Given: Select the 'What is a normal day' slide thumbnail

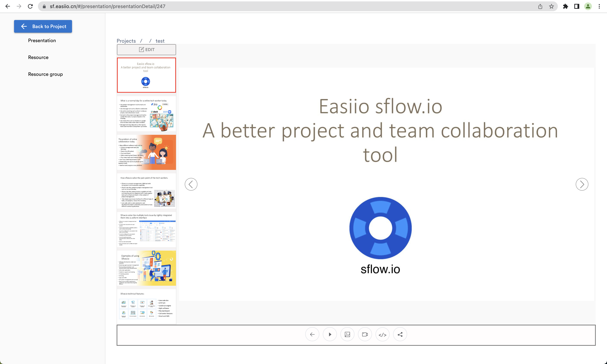Looking at the screenshot, I should 146,114.
